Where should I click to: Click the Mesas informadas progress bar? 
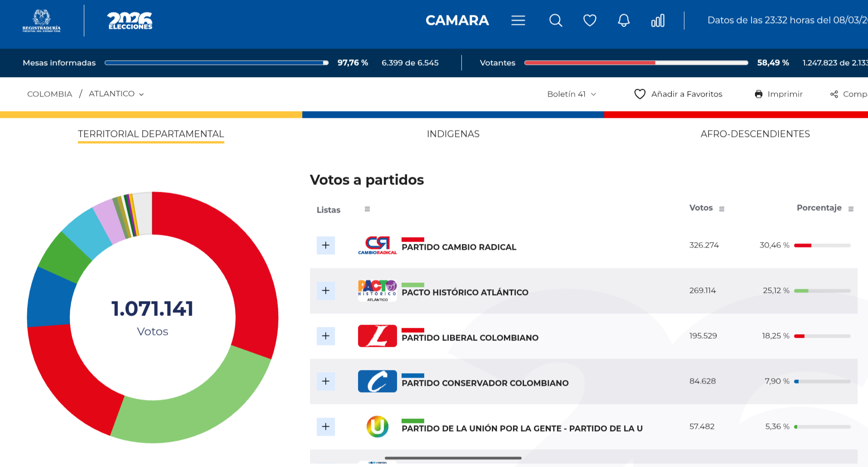pos(216,63)
